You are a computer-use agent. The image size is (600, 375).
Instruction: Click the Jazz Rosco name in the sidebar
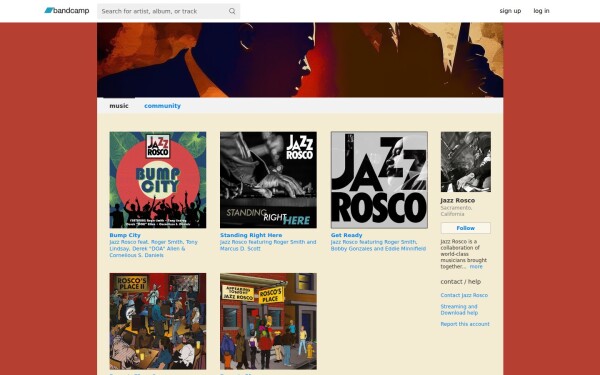(458, 201)
